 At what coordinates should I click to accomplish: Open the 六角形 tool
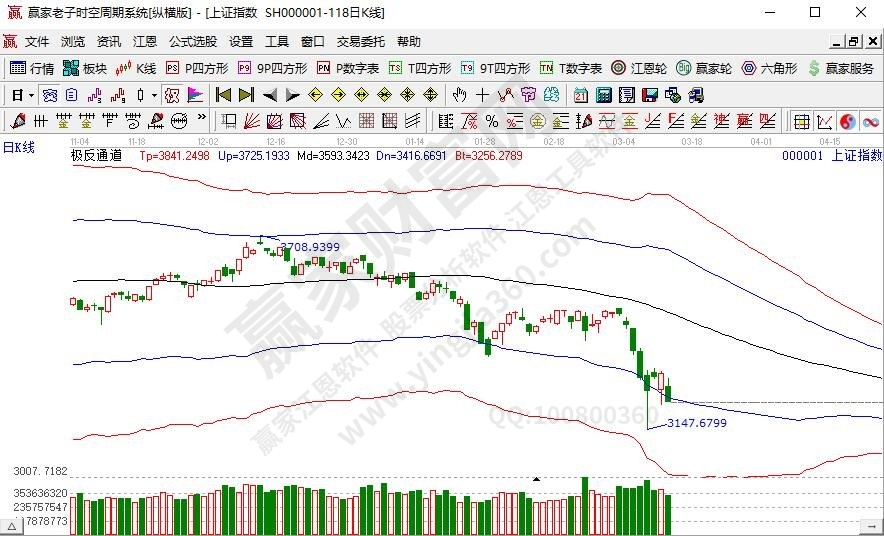(770, 68)
